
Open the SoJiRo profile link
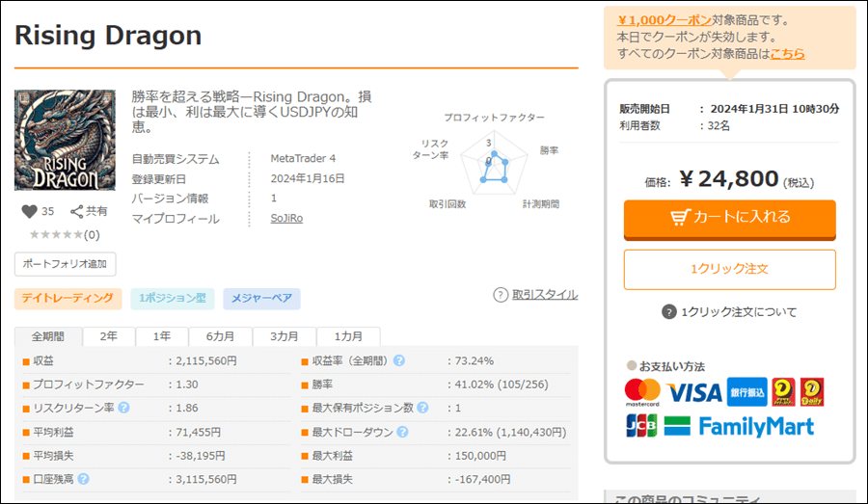pyautogui.click(x=286, y=219)
